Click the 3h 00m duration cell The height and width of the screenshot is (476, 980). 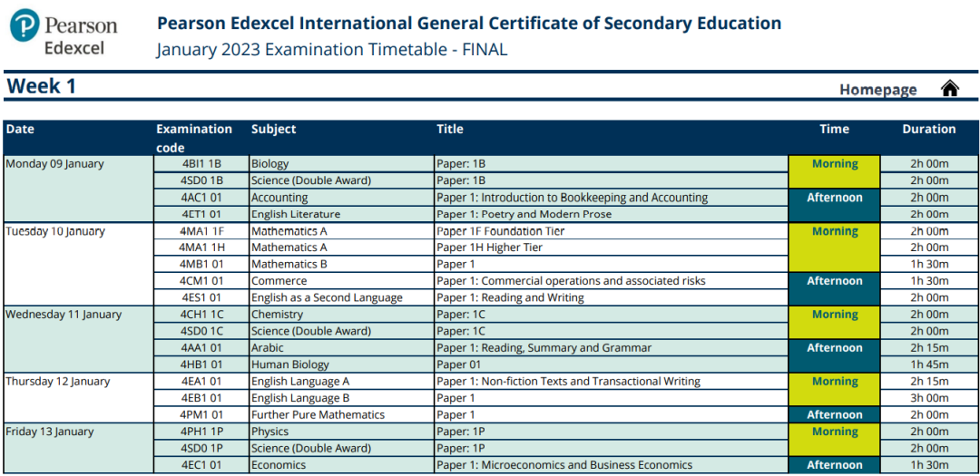[x=928, y=398]
